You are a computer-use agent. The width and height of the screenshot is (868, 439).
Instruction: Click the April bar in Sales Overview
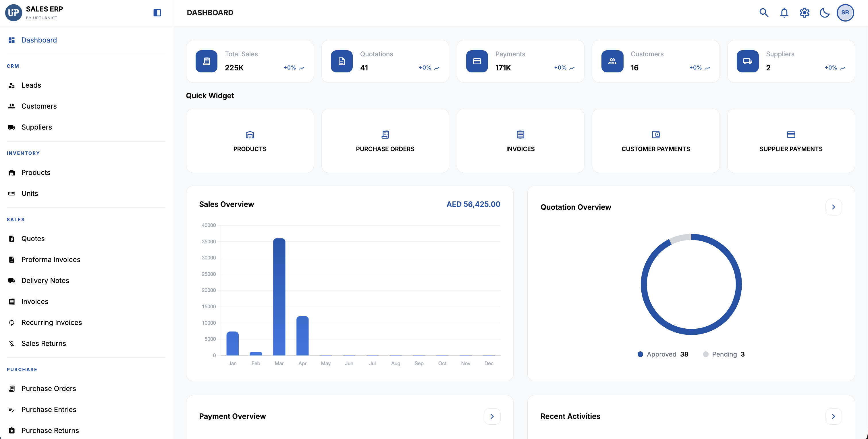point(302,336)
